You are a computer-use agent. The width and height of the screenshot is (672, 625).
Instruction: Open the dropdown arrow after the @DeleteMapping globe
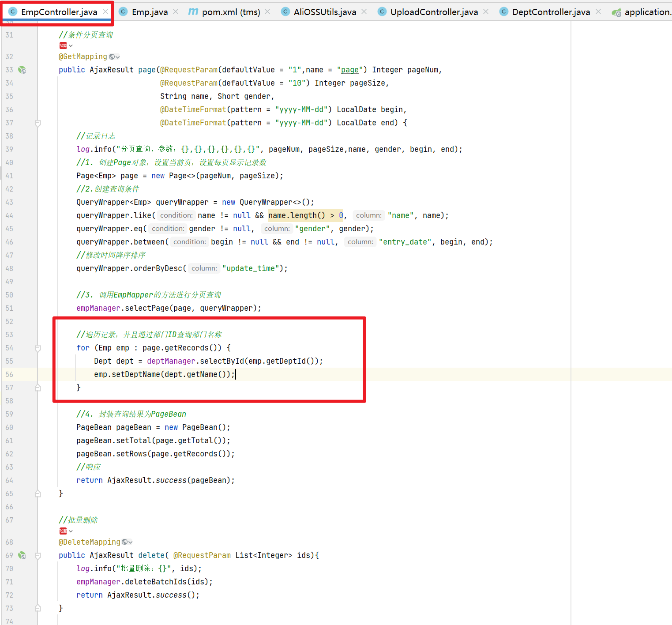131,542
